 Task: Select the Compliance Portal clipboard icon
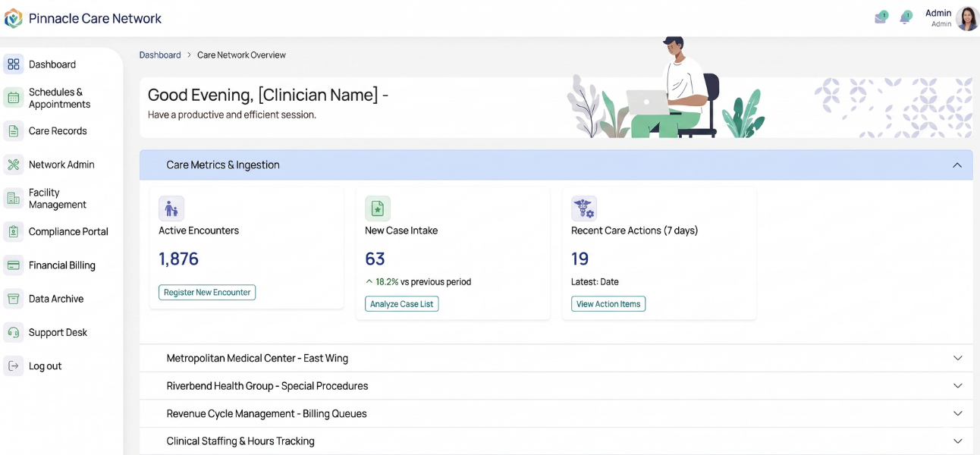13,231
